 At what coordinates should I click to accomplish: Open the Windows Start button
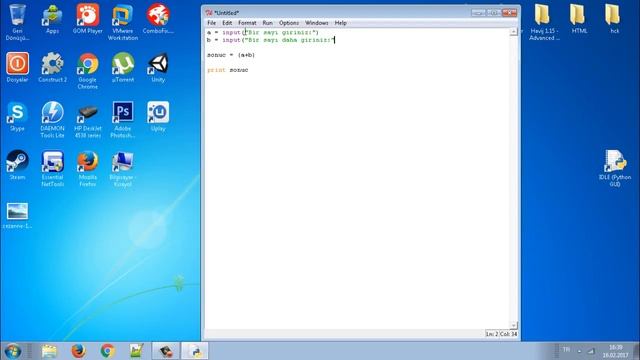[x=13, y=351]
